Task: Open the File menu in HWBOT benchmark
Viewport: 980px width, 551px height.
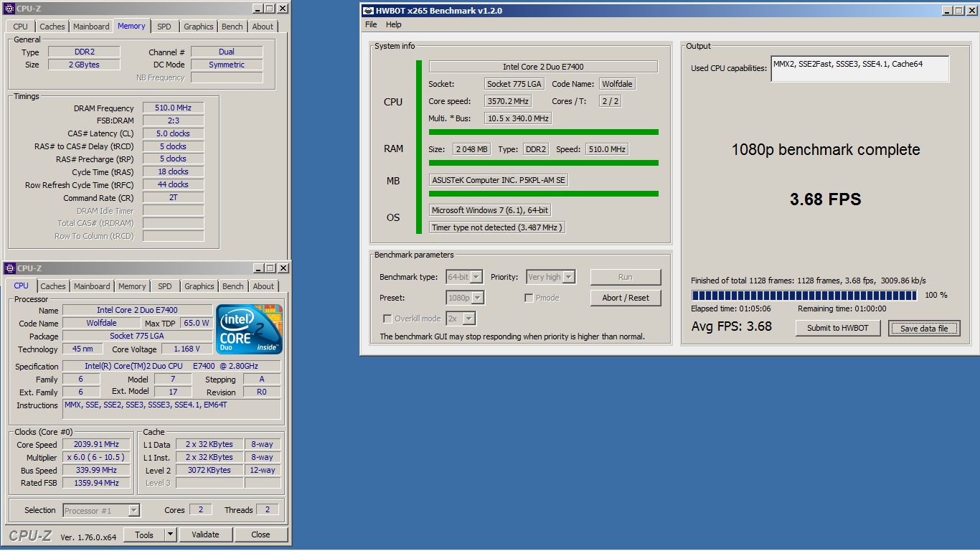Action: pyautogui.click(x=371, y=24)
